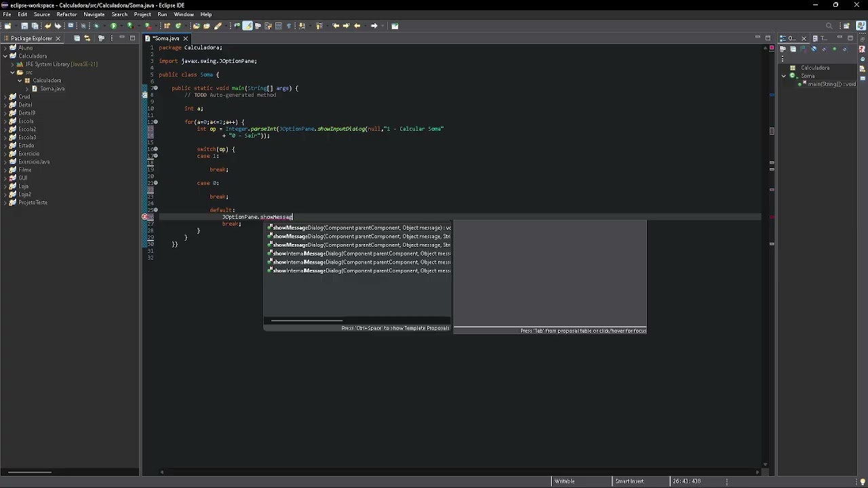The height and width of the screenshot is (488, 868).
Task: Choose first showInternalMessageDialog proposal
Action: [x=359, y=253]
